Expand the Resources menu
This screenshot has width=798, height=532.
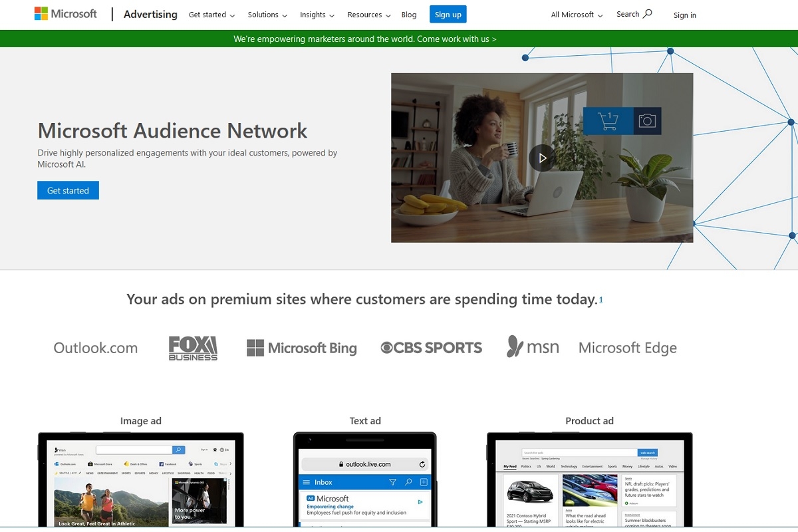coord(368,15)
